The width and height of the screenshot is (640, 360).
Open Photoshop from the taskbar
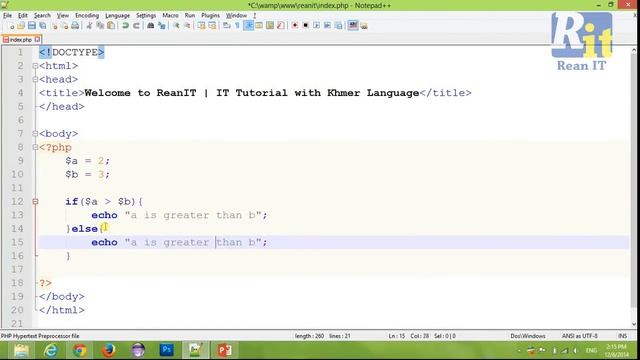tap(167, 350)
